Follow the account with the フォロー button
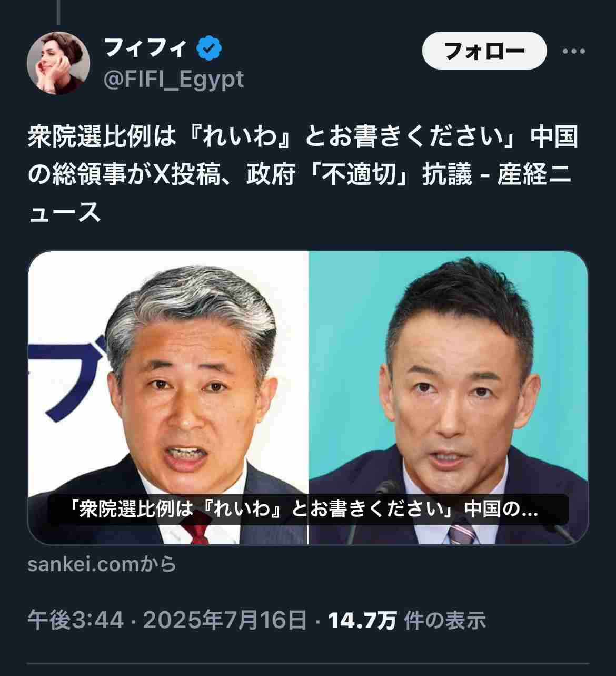The image size is (616, 676). coord(484,51)
